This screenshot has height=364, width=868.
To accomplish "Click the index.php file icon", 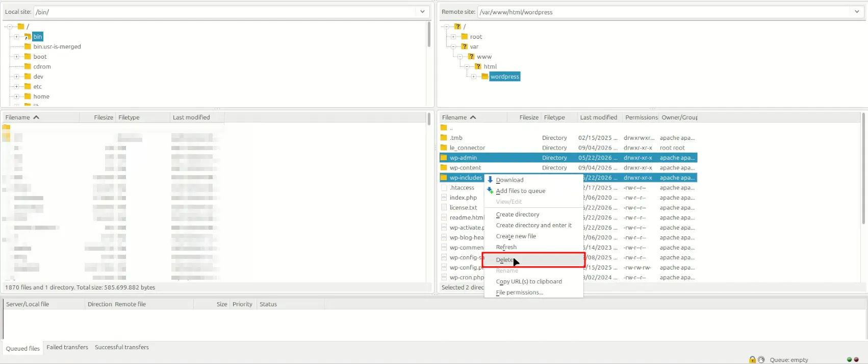I will tap(444, 198).
